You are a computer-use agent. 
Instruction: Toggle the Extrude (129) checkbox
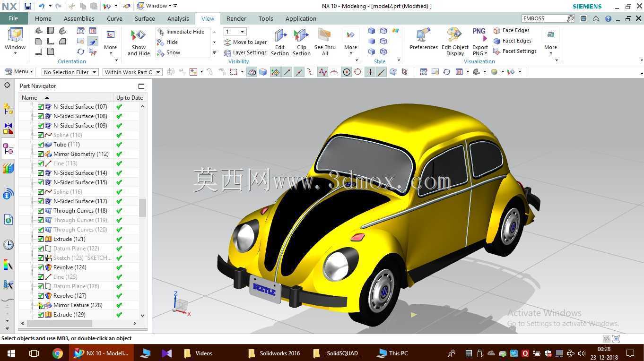[41, 315]
